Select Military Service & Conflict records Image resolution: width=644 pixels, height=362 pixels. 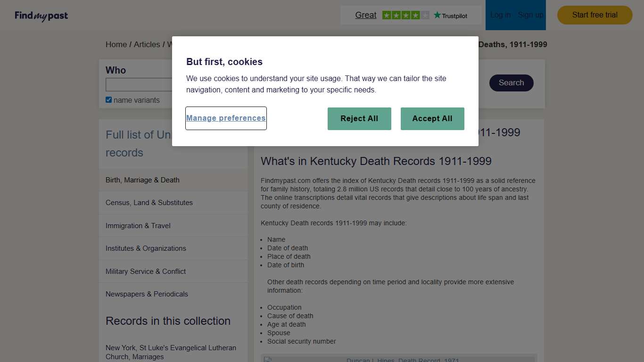pos(145,271)
